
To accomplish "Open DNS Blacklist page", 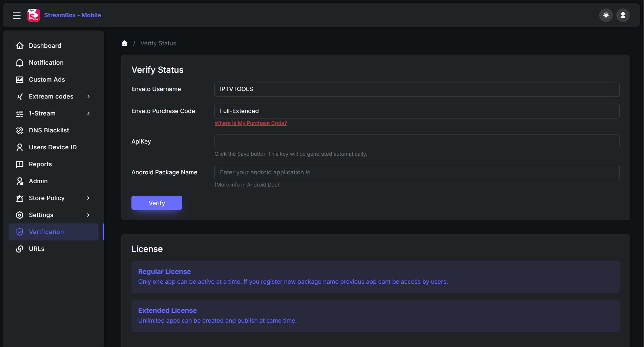I will [x=54, y=130].
